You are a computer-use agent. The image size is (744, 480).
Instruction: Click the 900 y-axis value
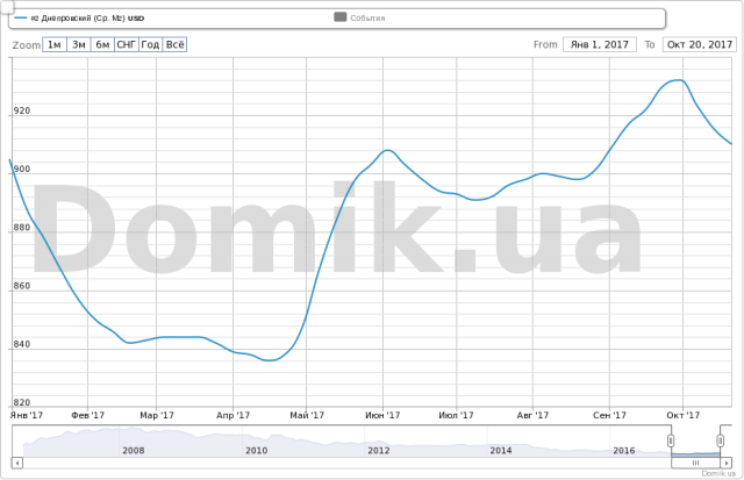[22, 169]
